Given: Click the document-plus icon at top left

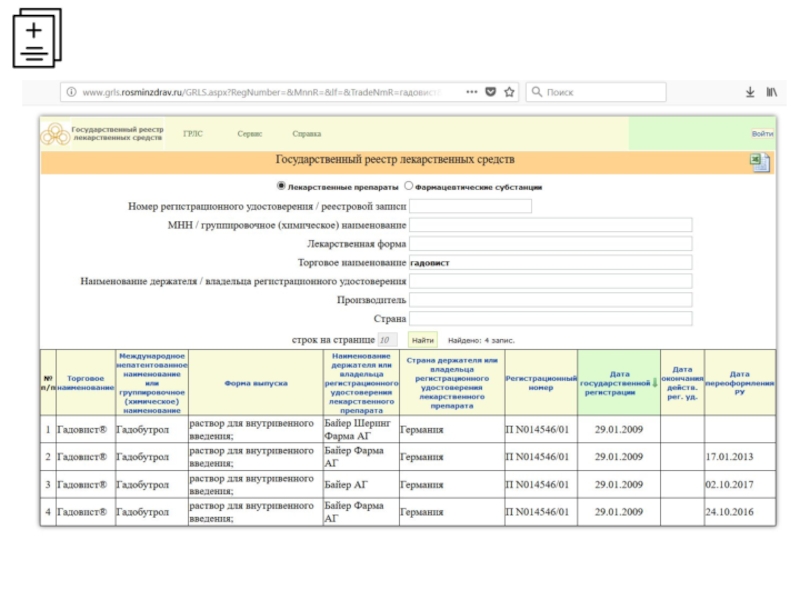Looking at the screenshot, I should (37, 38).
